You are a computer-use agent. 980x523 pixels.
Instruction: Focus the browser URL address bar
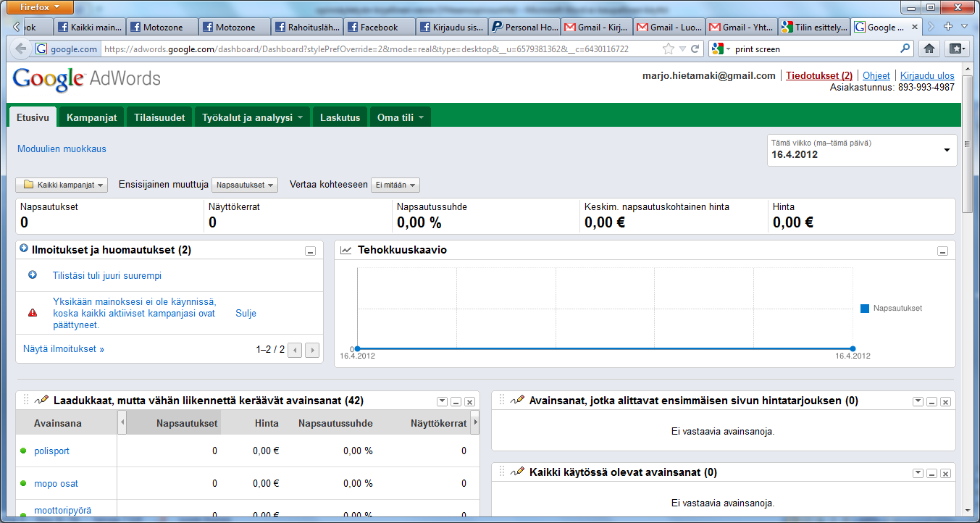pos(380,49)
